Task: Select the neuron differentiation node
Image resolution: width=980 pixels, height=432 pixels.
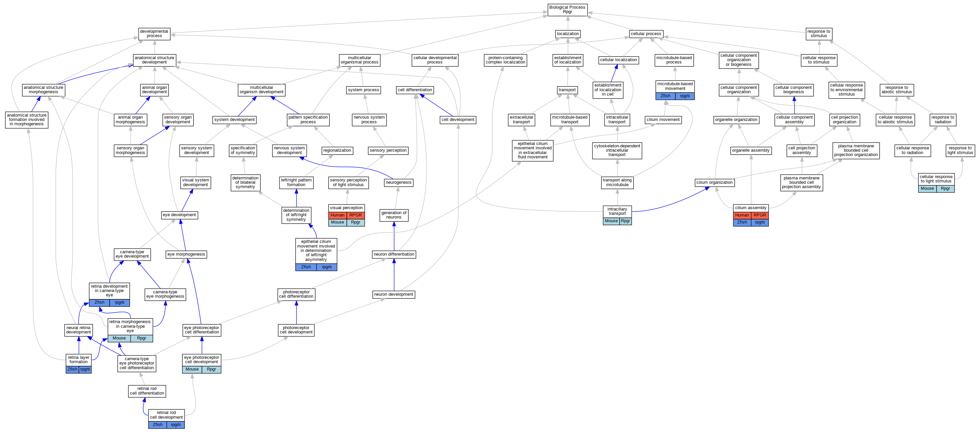Action: click(x=394, y=254)
